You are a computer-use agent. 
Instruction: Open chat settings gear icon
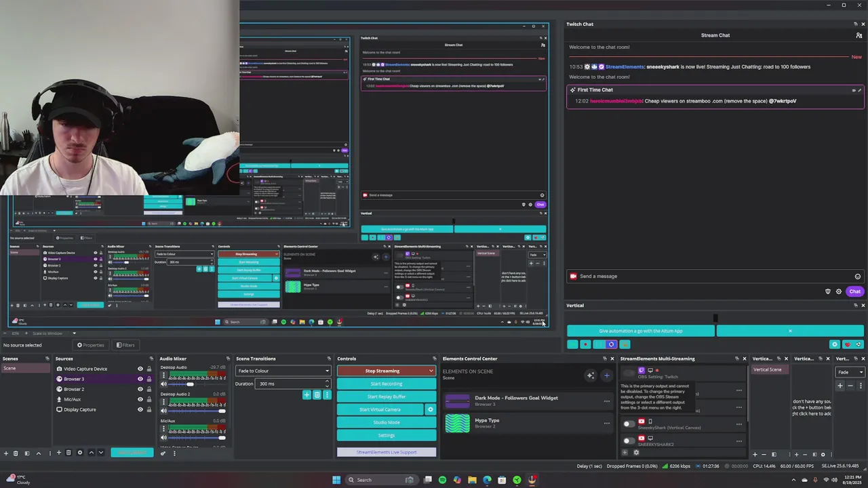[839, 291]
